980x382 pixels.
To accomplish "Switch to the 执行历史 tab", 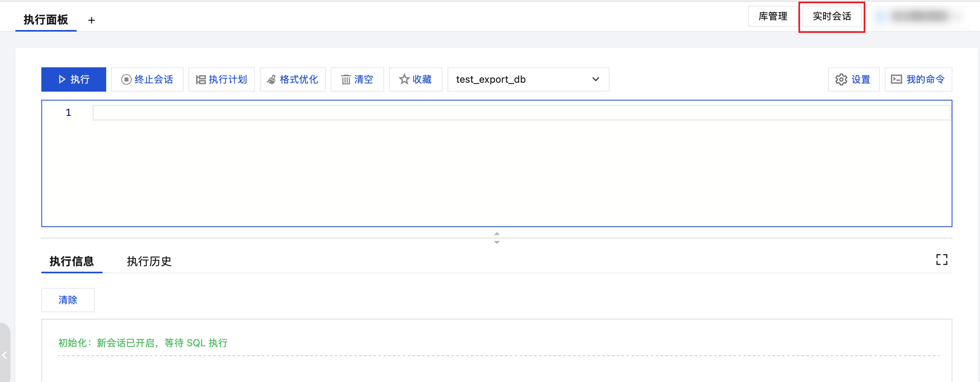I will click(x=149, y=261).
